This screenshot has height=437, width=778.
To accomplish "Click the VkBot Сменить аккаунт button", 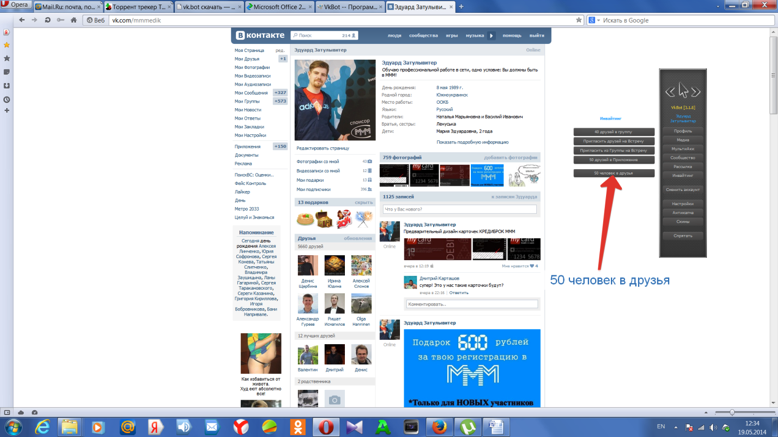I will 683,189.
